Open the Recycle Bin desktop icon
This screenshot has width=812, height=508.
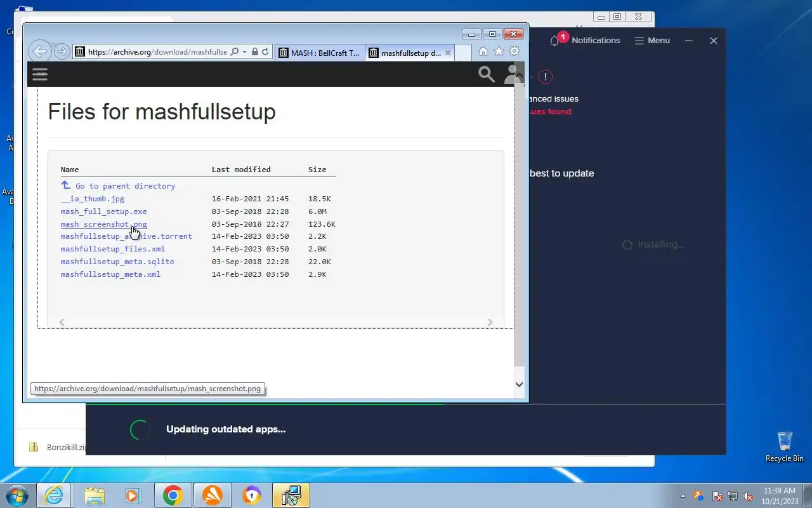pyautogui.click(x=785, y=447)
